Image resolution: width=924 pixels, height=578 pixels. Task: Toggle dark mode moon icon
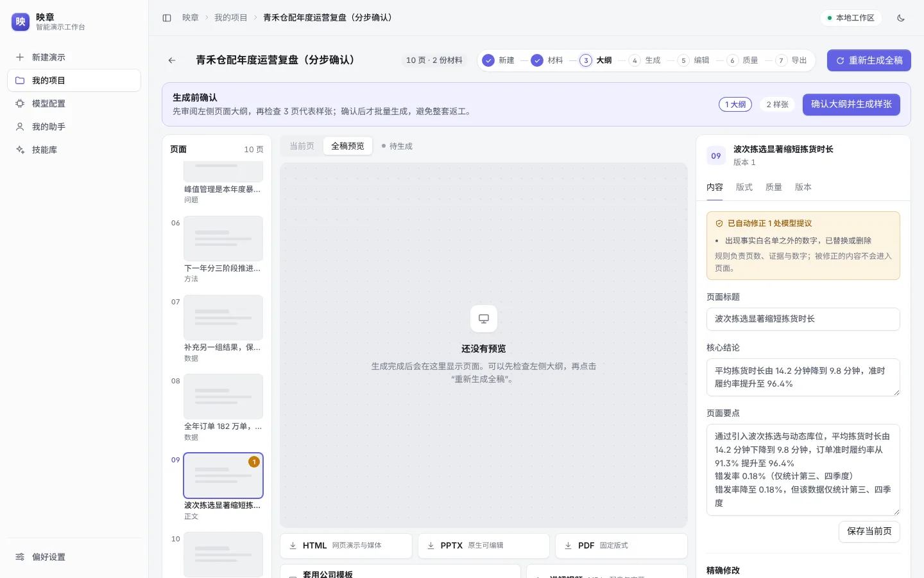point(901,18)
